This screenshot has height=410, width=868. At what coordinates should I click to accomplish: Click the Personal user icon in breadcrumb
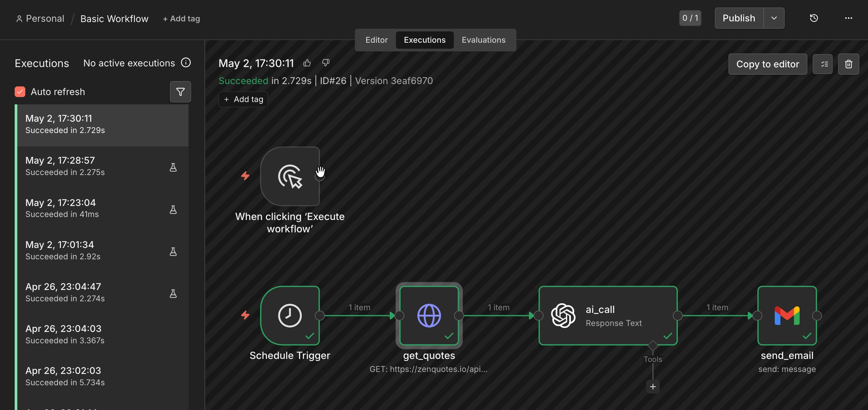(x=19, y=19)
